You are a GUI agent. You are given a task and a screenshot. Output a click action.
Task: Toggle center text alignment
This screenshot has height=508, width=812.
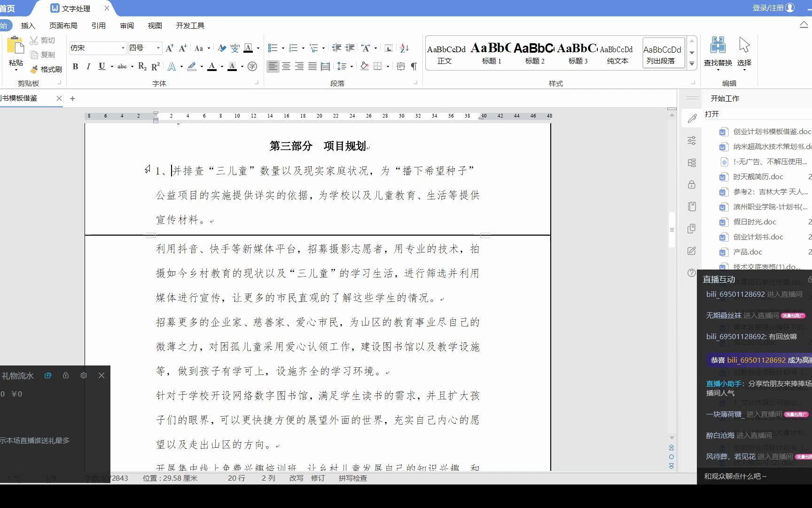click(x=286, y=67)
